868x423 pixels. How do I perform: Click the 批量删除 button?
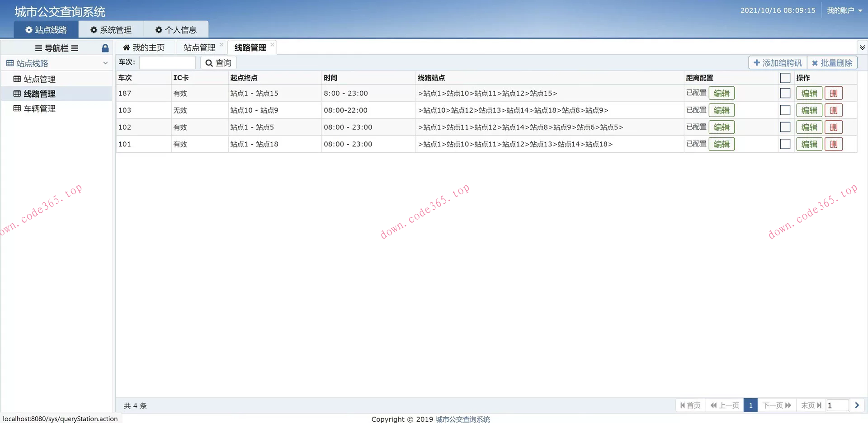coord(832,63)
